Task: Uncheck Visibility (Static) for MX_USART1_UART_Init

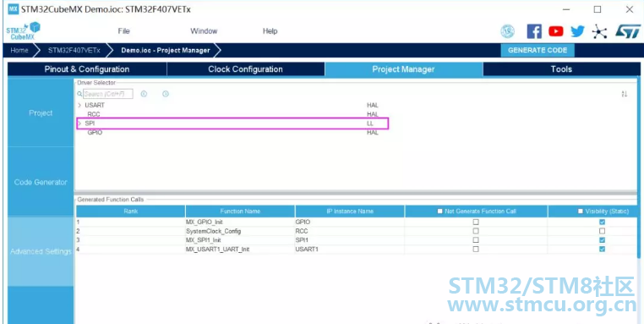Action: pos(602,250)
